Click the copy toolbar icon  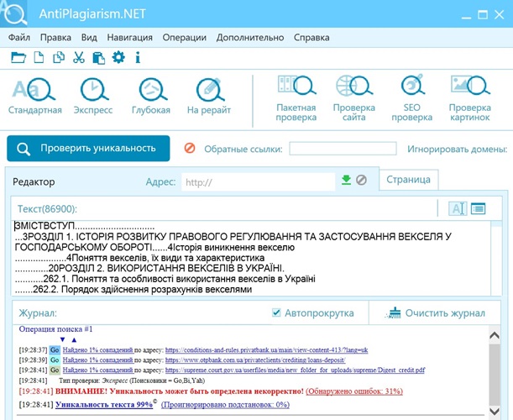tap(59, 58)
